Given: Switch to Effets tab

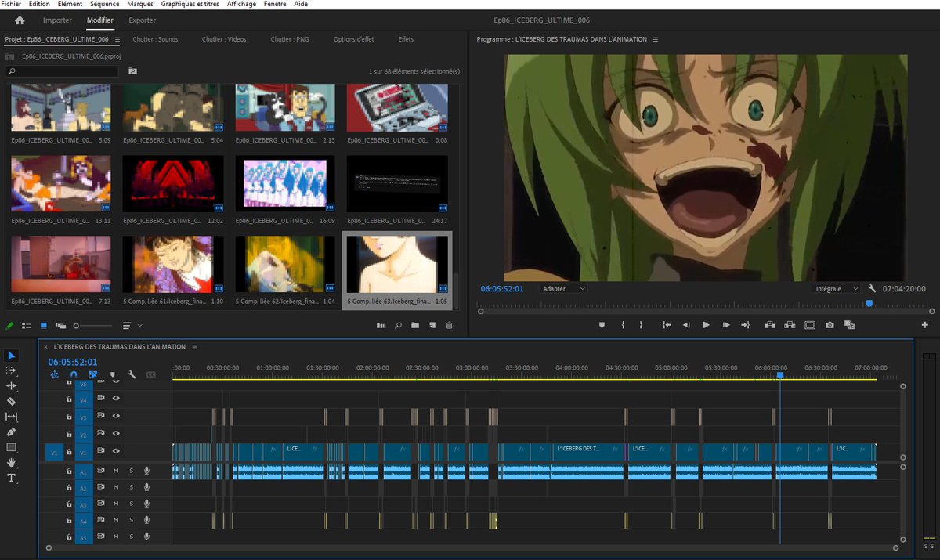Looking at the screenshot, I should point(406,39).
